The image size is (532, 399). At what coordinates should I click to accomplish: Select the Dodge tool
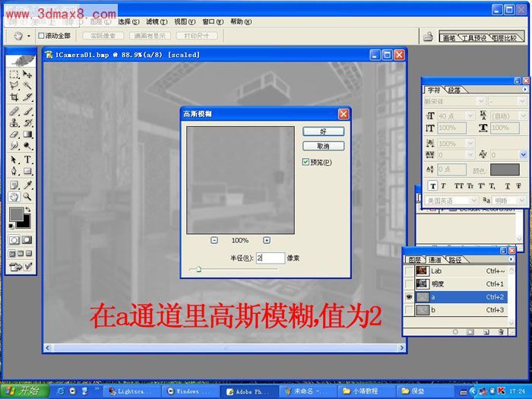tap(27, 146)
